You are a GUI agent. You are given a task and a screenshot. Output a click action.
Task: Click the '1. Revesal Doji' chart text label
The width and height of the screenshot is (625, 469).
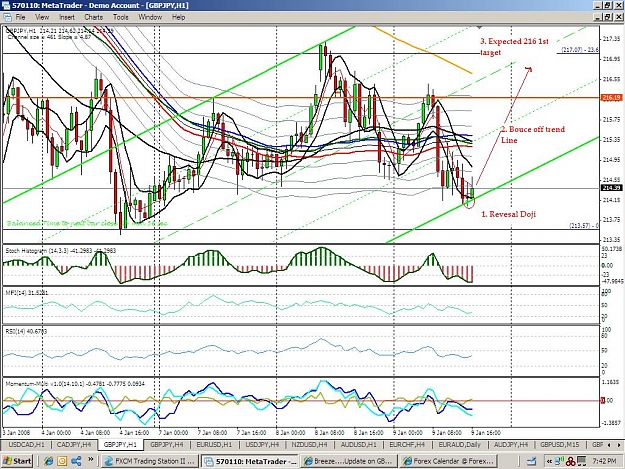[508, 214]
